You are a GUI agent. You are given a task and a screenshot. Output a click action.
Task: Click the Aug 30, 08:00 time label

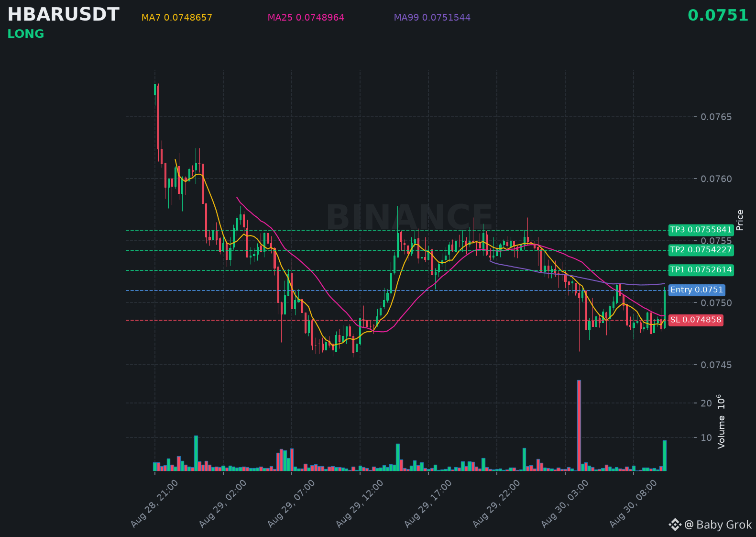633,503
